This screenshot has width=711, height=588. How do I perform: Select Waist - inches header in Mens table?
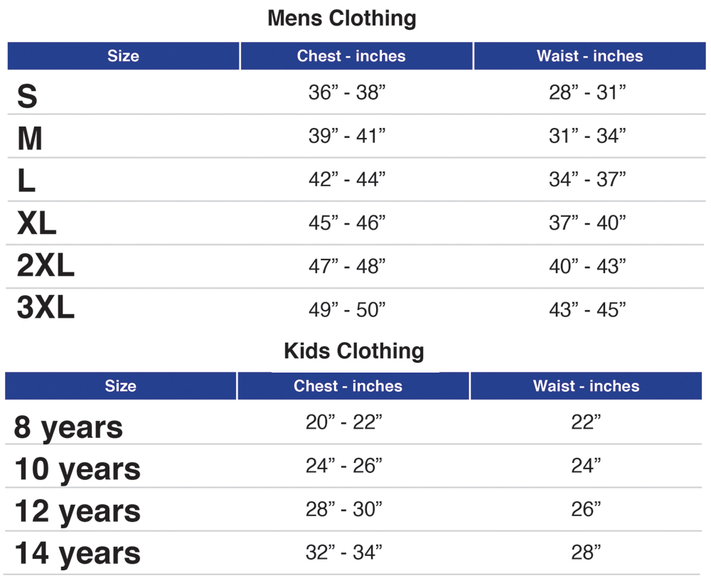coord(590,55)
